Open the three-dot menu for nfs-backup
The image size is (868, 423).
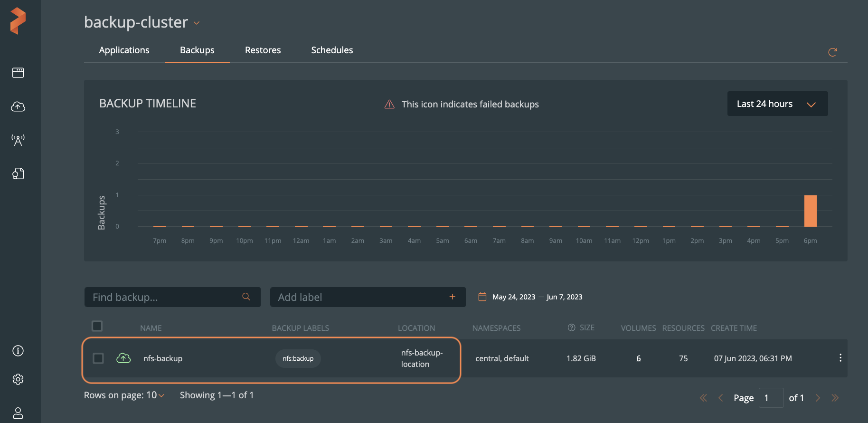pyautogui.click(x=840, y=358)
